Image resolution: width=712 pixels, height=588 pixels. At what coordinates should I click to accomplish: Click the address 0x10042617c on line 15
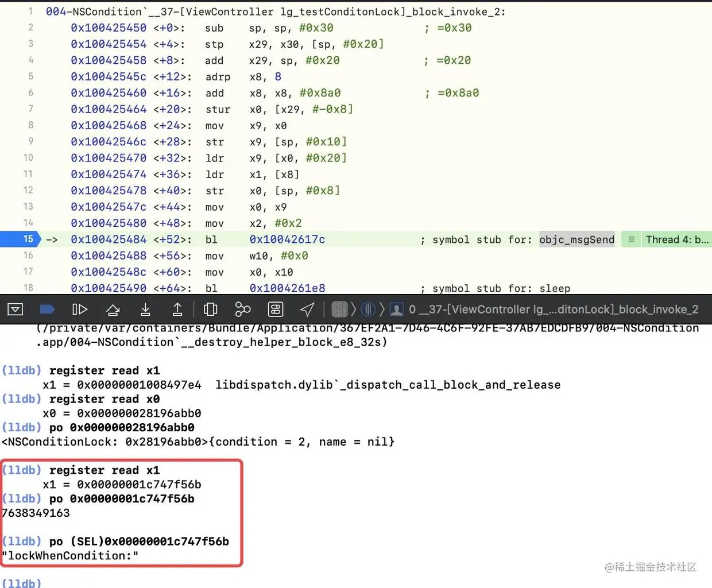tap(287, 239)
